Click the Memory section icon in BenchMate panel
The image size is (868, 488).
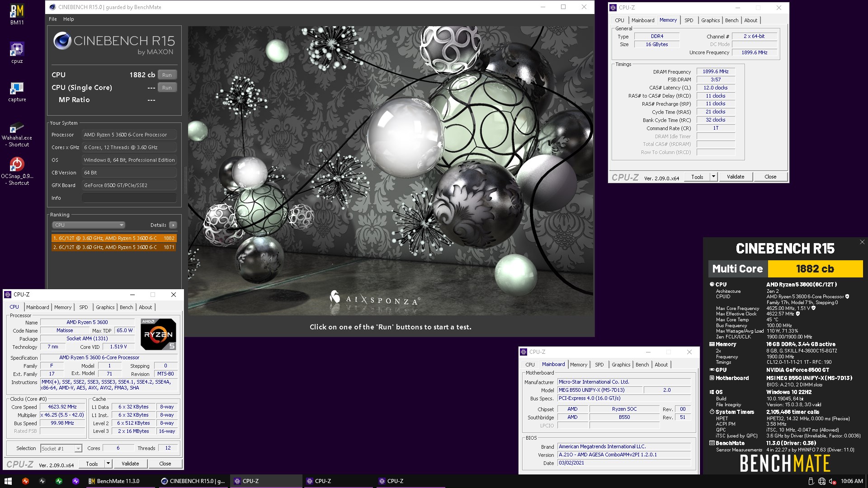click(712, 344)
